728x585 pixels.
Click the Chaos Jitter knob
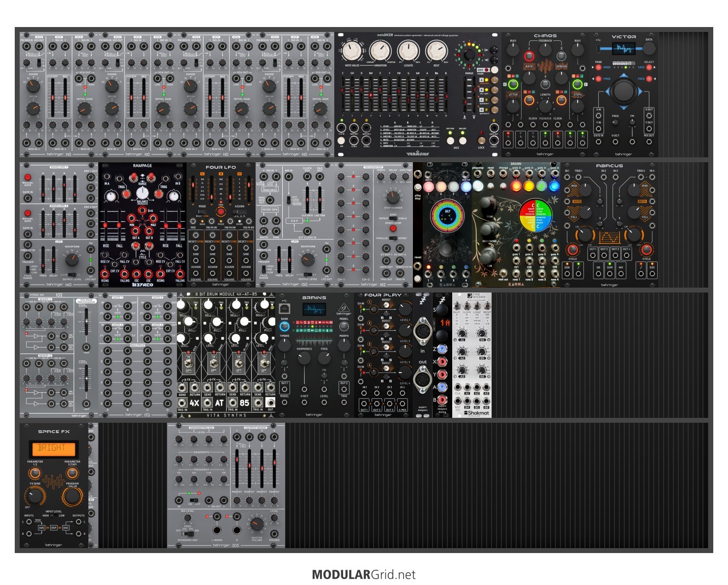tap(513, 105)
